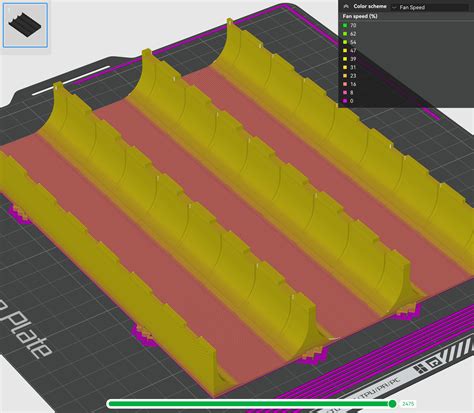Click the 8 percent fan speed swatch
This screenshot has width=474, height=413.
click(345, 92)
